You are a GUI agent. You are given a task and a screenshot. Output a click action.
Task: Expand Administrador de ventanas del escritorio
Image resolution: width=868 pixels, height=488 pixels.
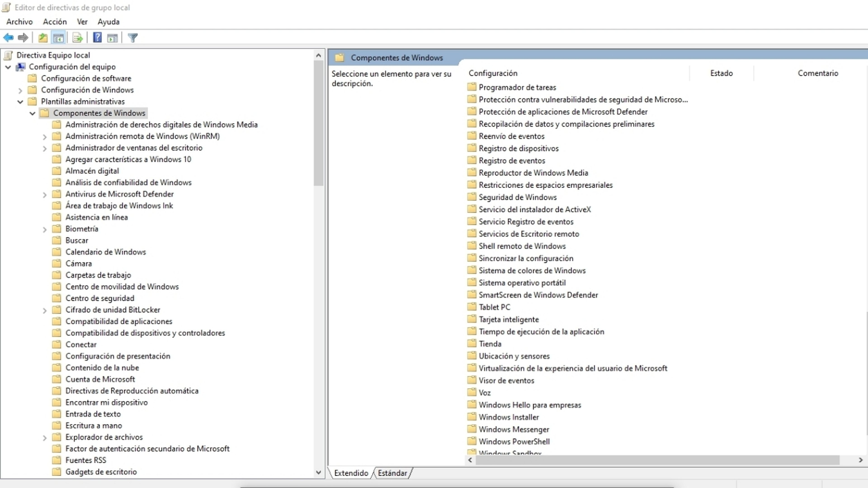(x=45, y=148)
